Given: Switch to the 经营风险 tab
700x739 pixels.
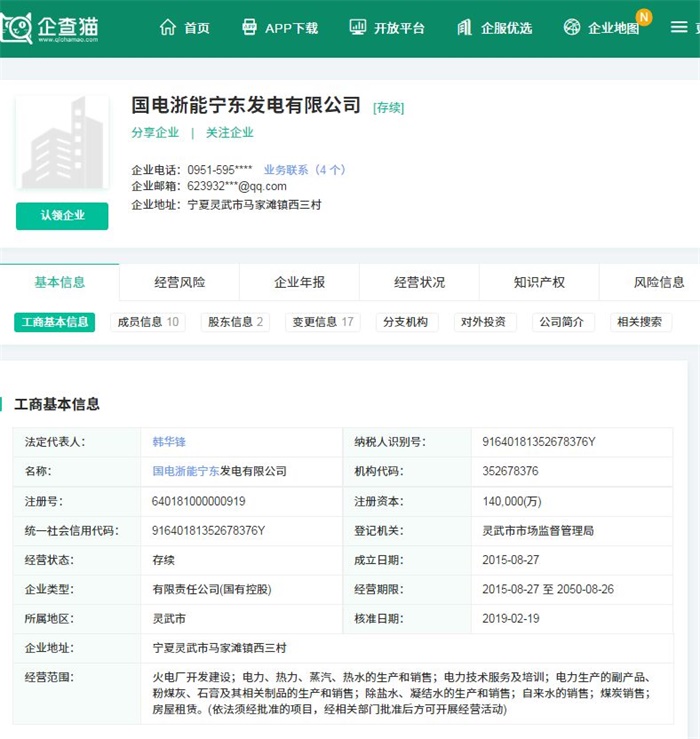Looking at the screenshot, I should click(x=179, y=282).
